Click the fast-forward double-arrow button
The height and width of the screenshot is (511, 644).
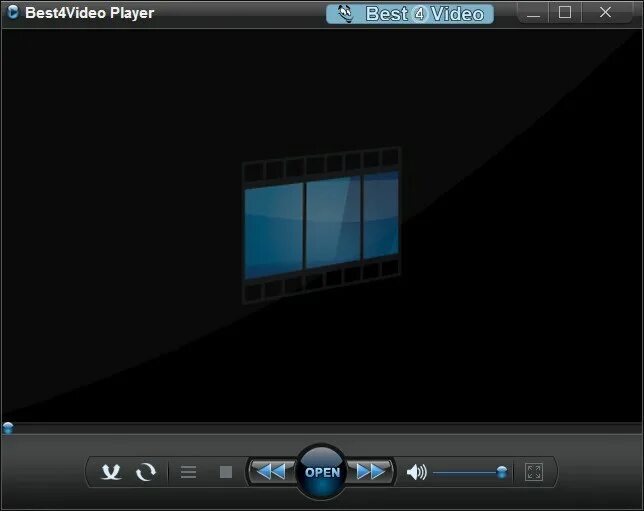point(370,472)
